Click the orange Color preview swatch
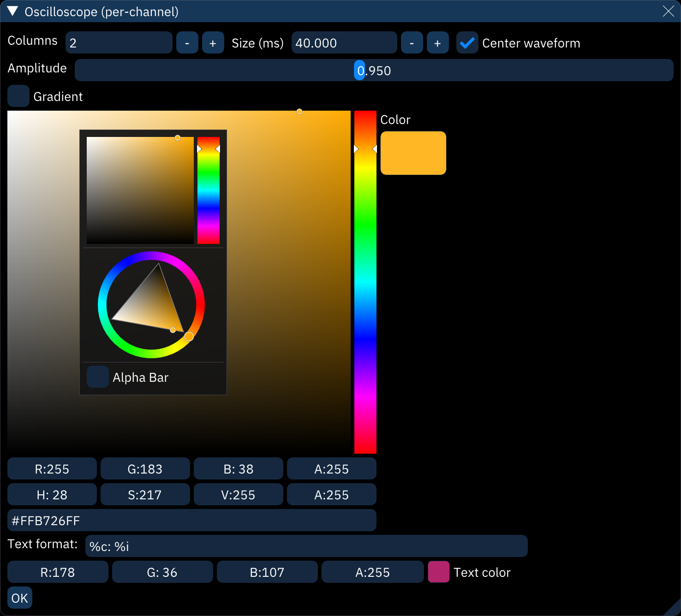This screenshot has width=681, height=616. (x=413, y=153)
